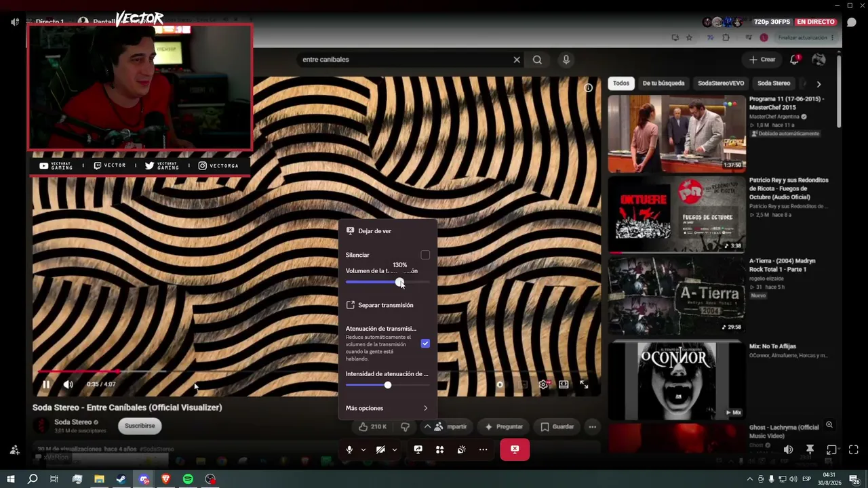
Task: Check the Silenciar checkbox
Action: point(425,255)
